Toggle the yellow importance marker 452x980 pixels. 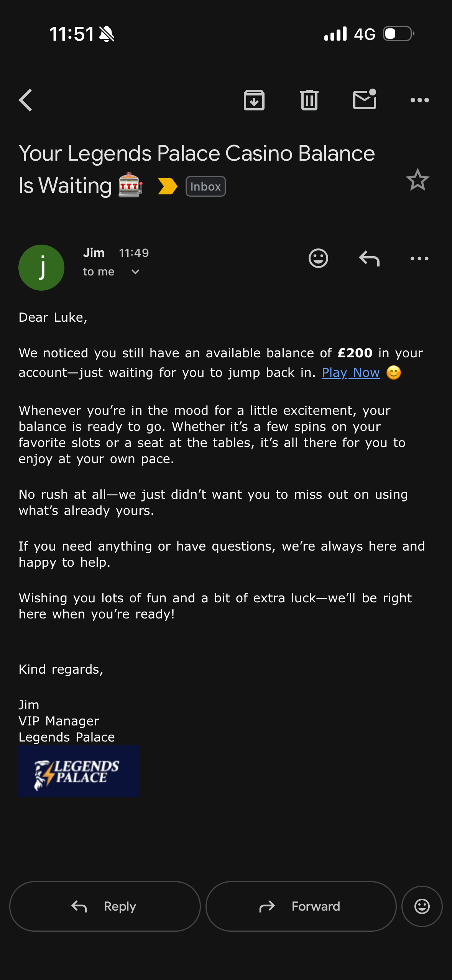[x=168, y=187]
